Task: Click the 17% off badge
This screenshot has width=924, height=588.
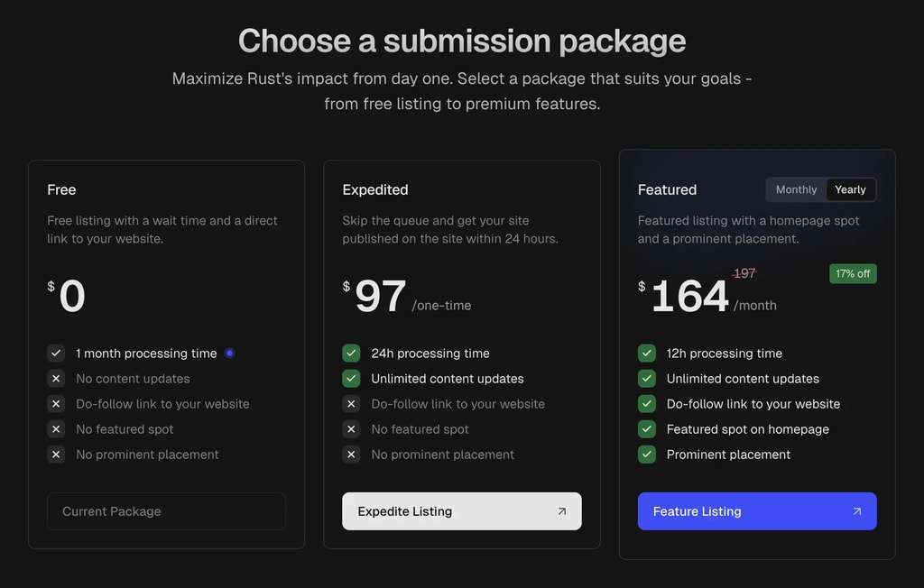Action: tap(853, 273)
